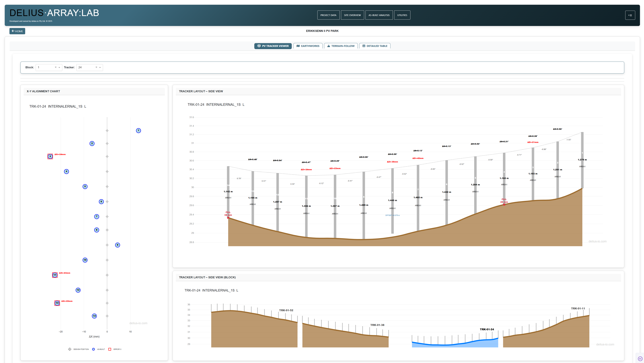Switch to the DETAILED TABLE tab
The image size is (644, 363).
[375, 46]
